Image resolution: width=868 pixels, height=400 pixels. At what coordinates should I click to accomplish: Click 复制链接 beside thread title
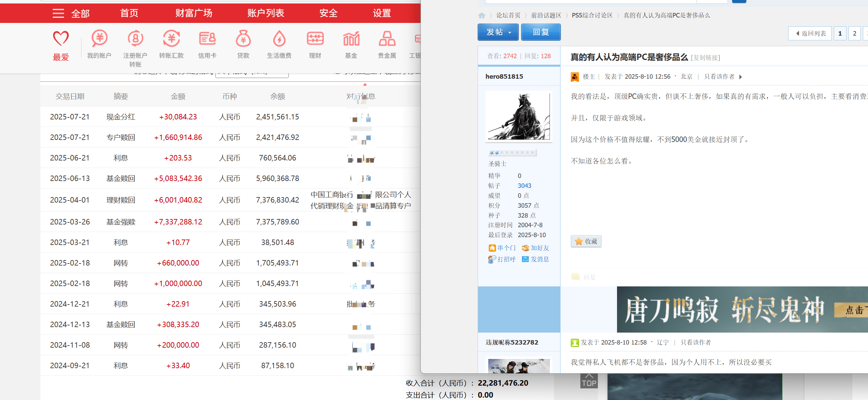705,58
